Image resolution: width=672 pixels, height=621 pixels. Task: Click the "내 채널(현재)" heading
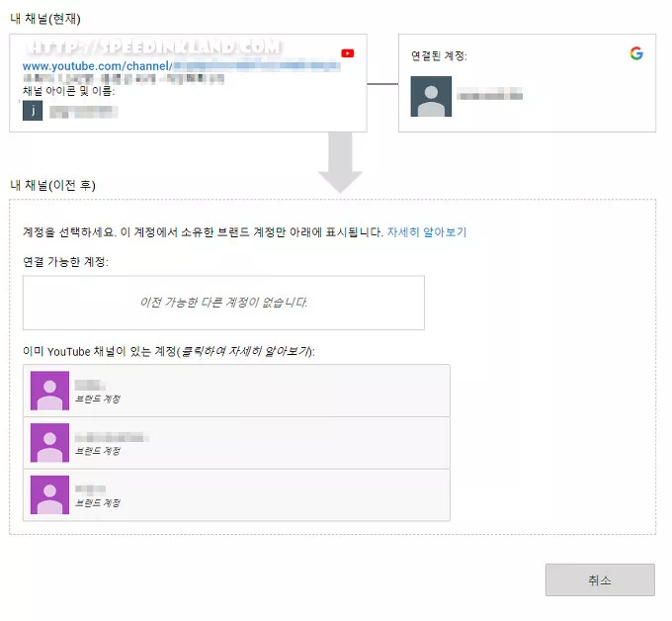click(45, 19)
